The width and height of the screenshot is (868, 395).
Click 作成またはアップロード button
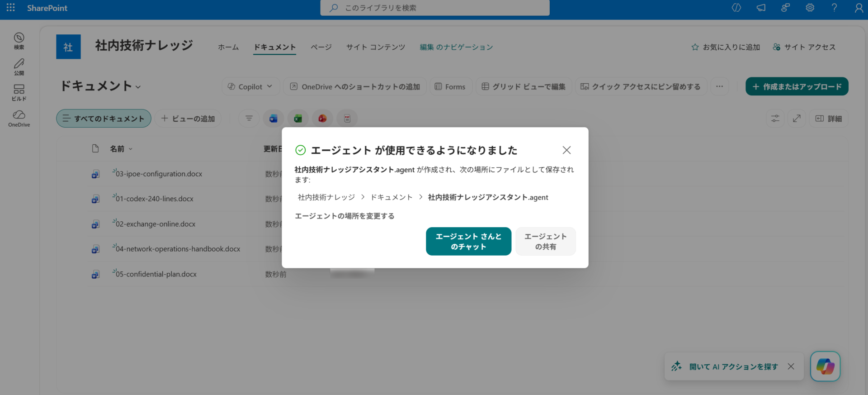point(797,86)
